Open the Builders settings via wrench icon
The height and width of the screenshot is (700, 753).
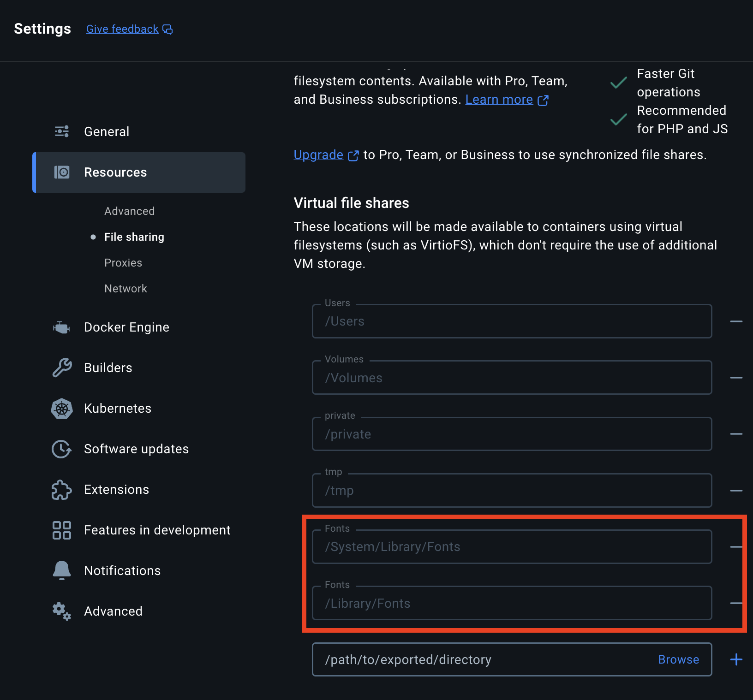pos(61,368)
